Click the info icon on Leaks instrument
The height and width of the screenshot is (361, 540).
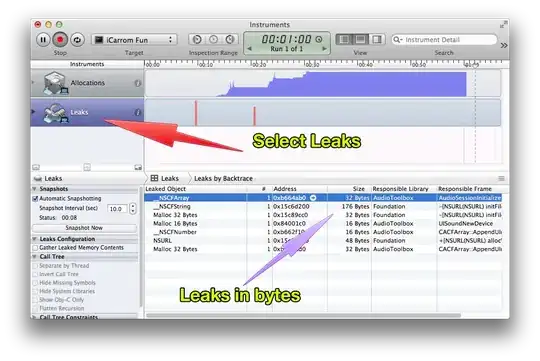pyautogui.click(x=138, y=112)
